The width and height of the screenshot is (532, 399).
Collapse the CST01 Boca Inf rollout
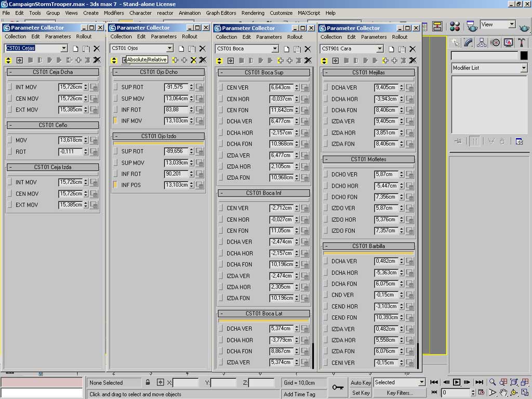[x=263, y=193]
